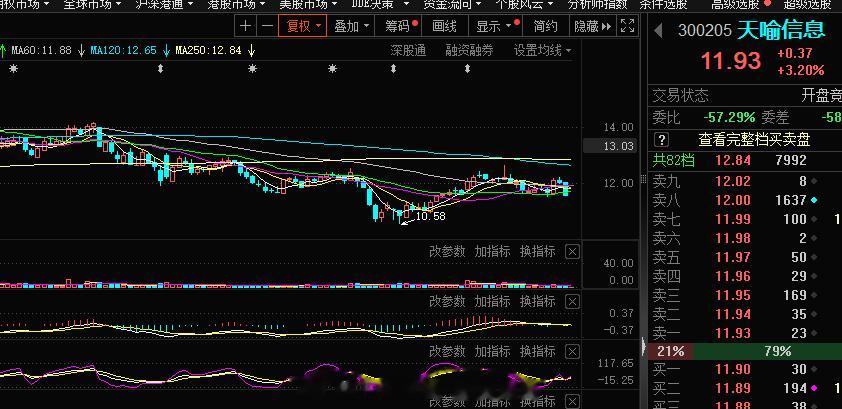Select 超级选股 in top menu

point(808,4)
